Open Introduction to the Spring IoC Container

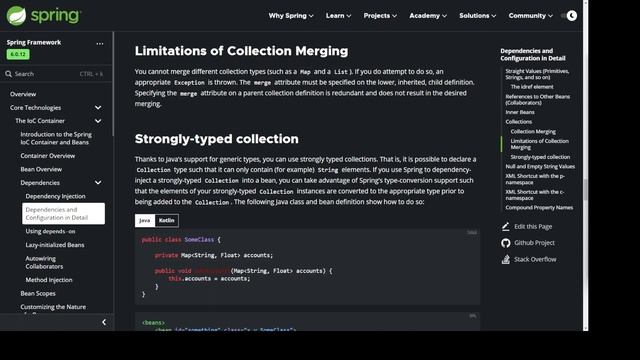56,138
